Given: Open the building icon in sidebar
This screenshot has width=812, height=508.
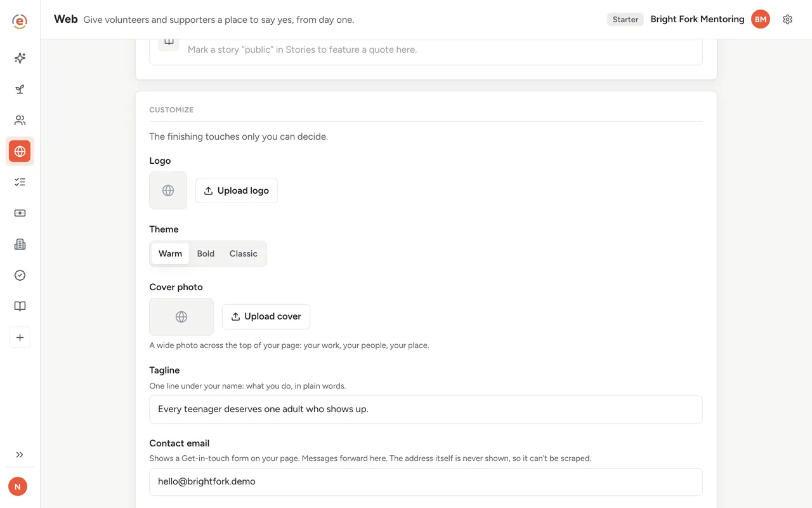Looking at the screenshot, I should 20,244.
